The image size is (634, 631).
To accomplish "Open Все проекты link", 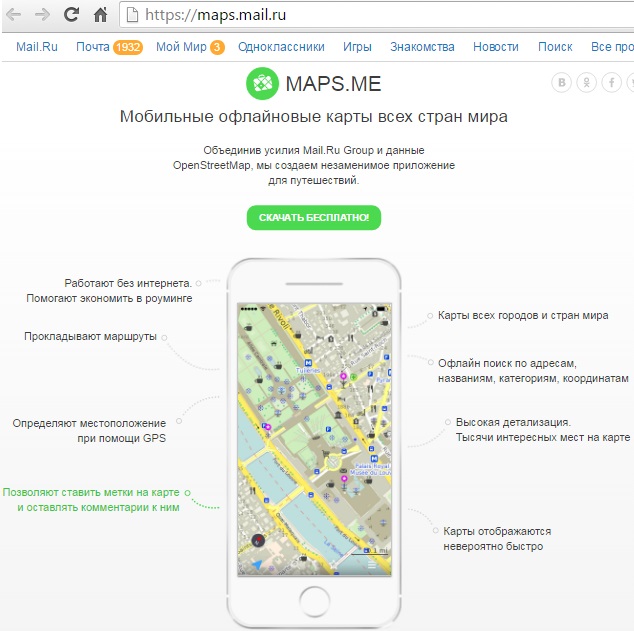I will (x=612, y=47).
